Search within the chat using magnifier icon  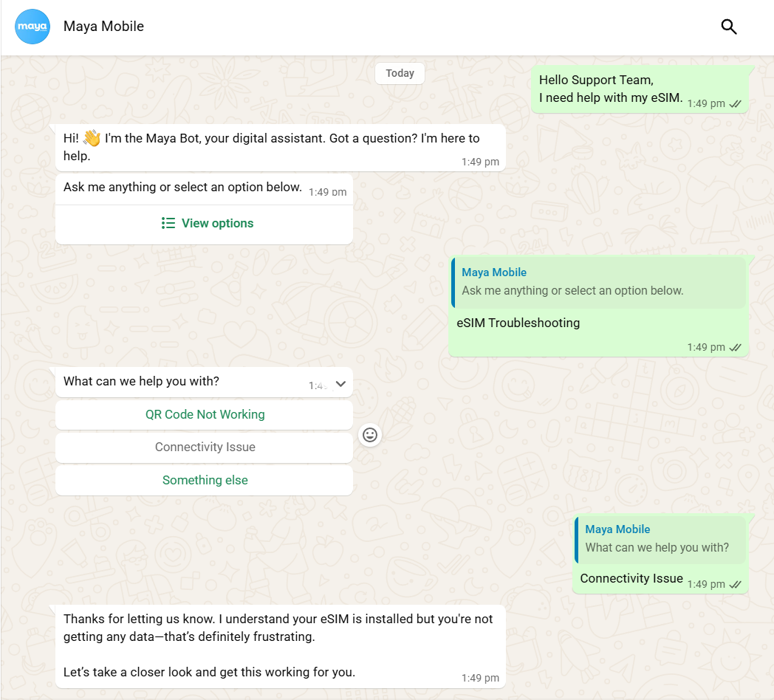pos(729,27)
